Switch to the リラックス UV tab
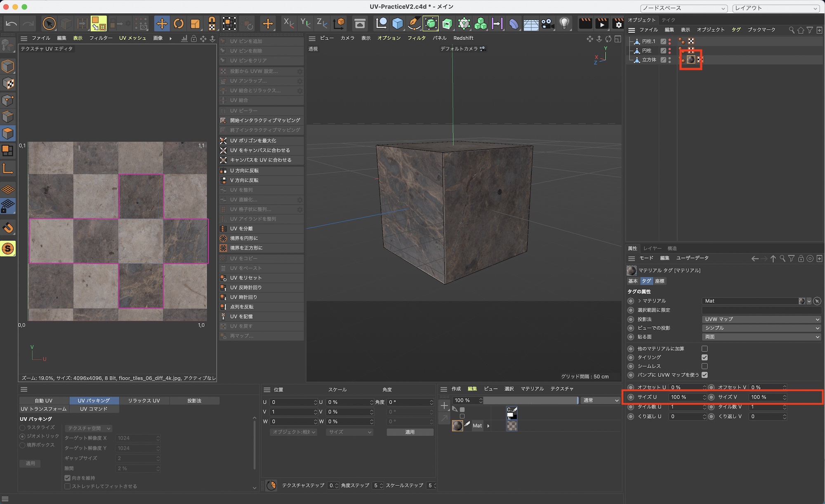The image size is (825, 504). pyautogui.click(x=144, y=400)
